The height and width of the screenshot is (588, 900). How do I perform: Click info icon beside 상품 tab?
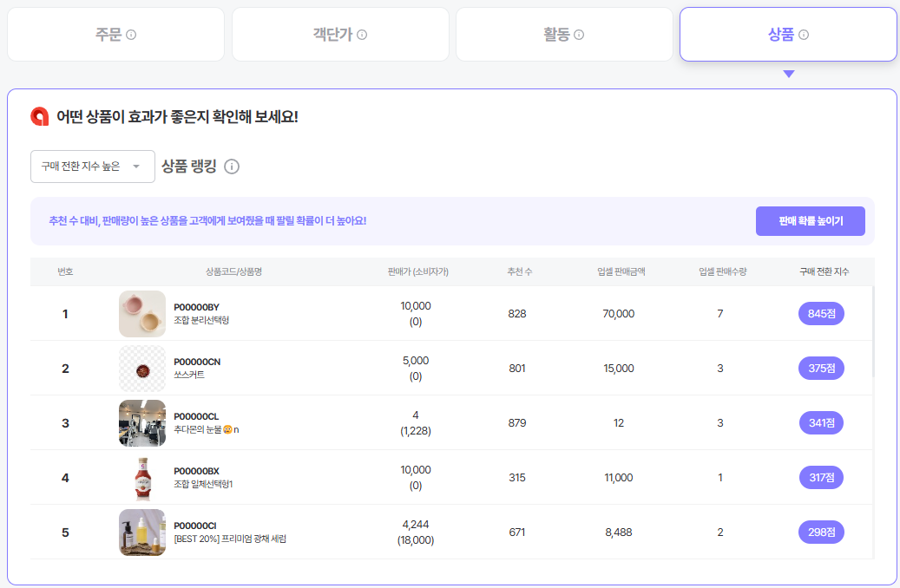[x=804, y=35]
